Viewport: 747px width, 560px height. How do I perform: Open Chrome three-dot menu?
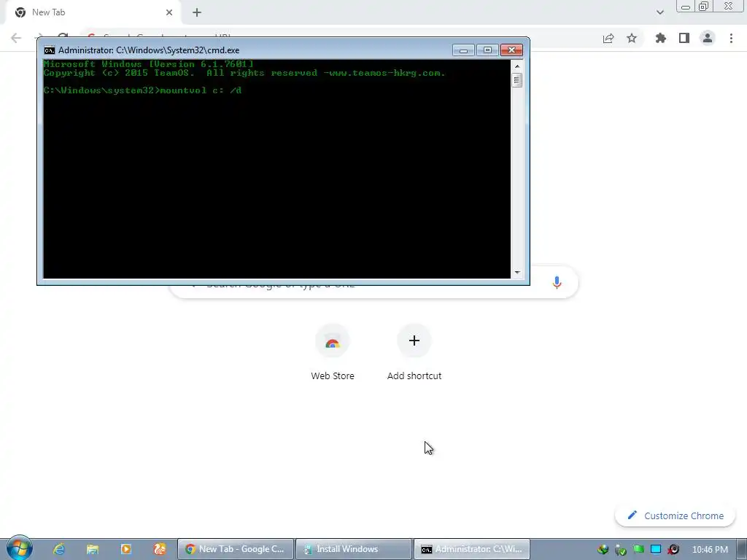point(731,38)
